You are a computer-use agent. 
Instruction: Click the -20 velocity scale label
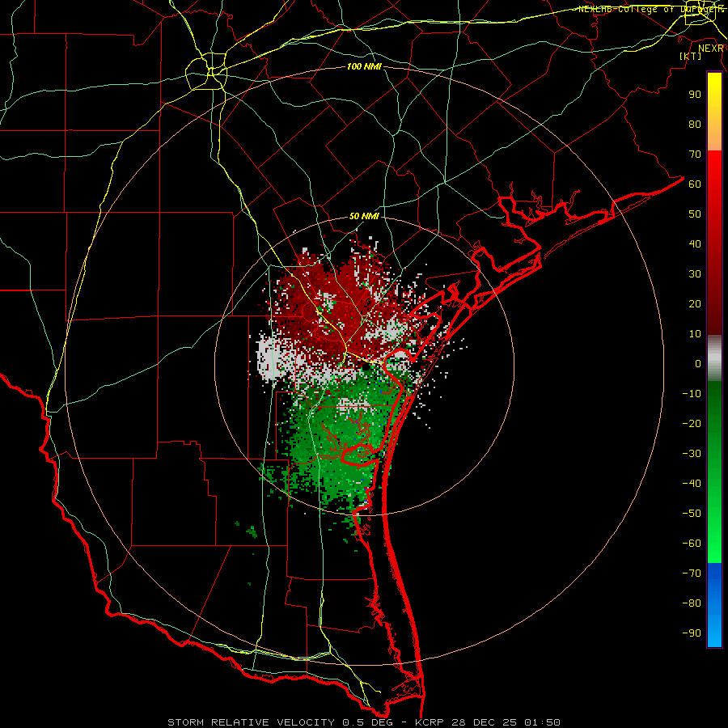pyautogui.click(x=692, y=423)
